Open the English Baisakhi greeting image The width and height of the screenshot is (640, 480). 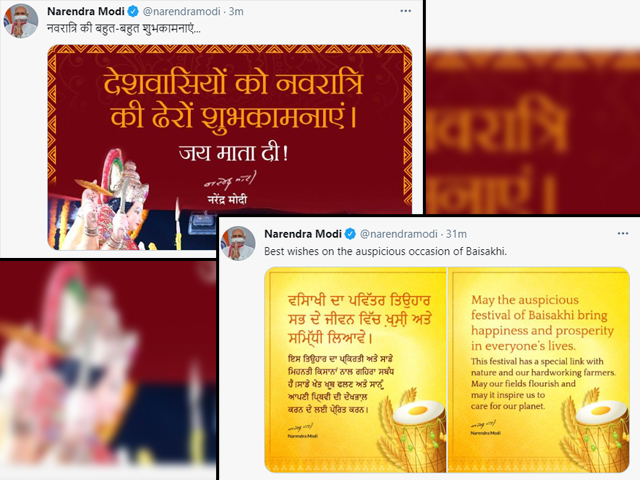coord(539,370)
